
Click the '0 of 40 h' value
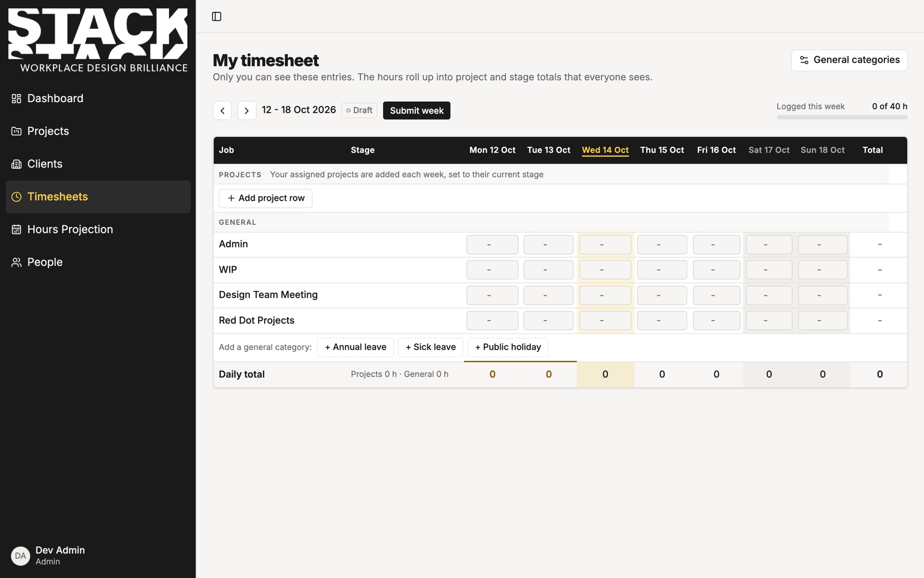[x=890, y=106]
